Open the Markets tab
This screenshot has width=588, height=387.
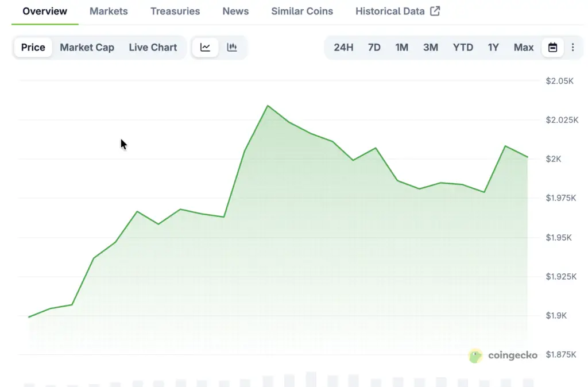(x=109, y=11)
